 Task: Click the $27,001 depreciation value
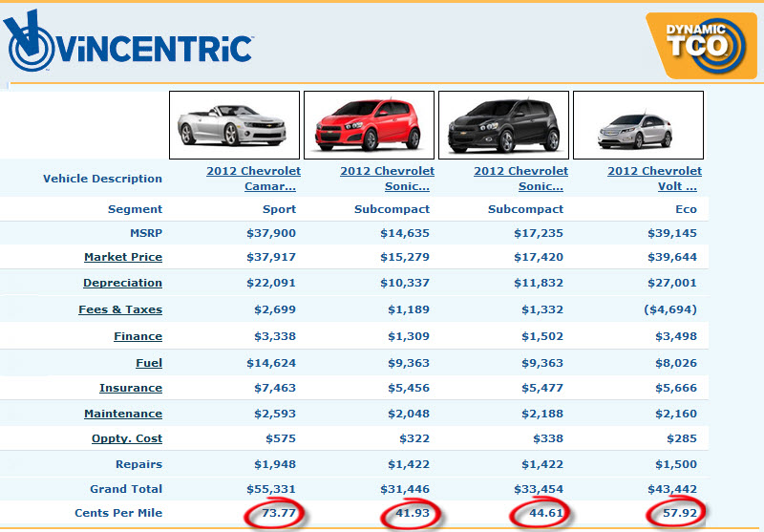tap(672, 283)
